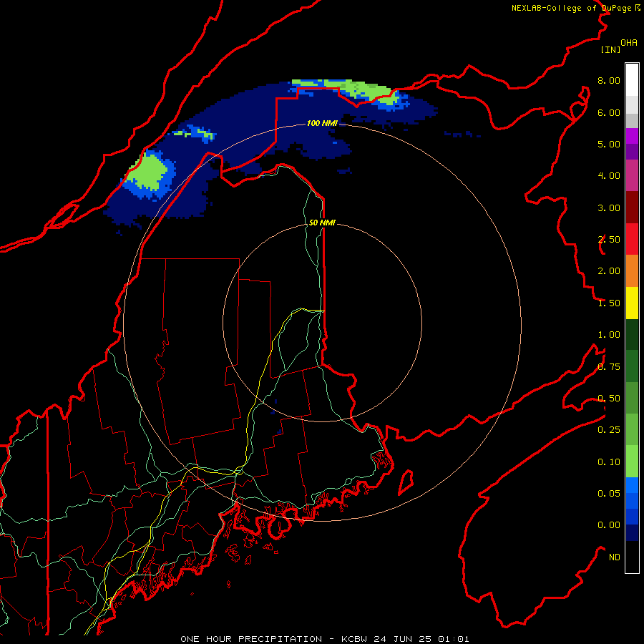Click the 2.00 legend value
Viewport: 644px width, 644px height.
pyautogui.click(x=609, y=271)
